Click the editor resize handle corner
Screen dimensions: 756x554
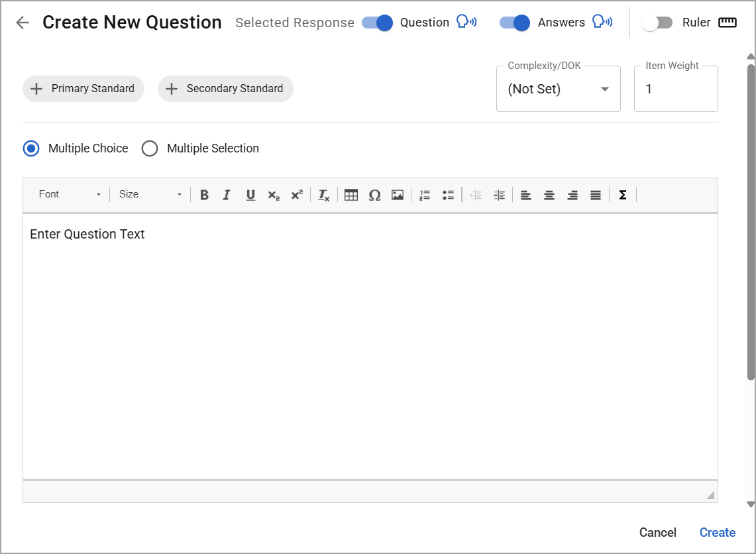(x=710, y=495)
